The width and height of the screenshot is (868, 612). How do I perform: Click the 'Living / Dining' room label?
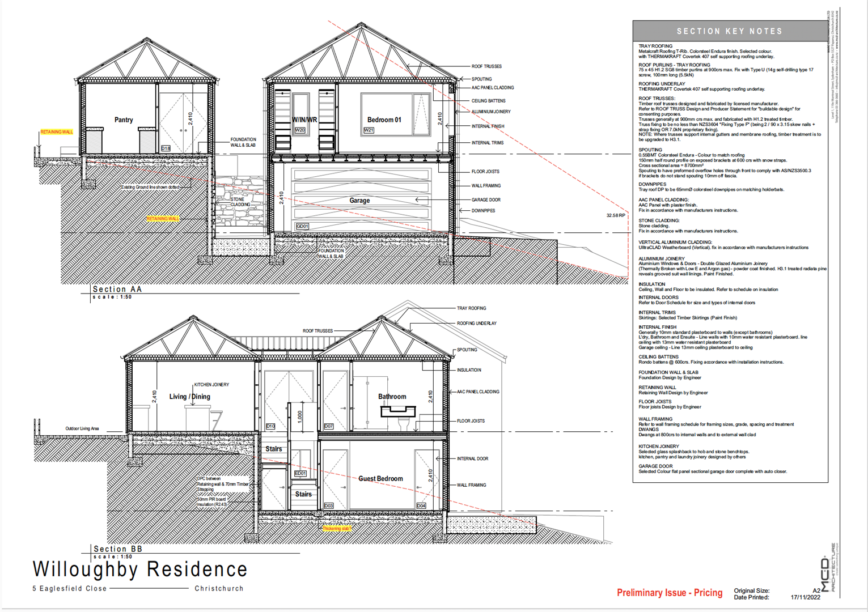tap(189, 397)
